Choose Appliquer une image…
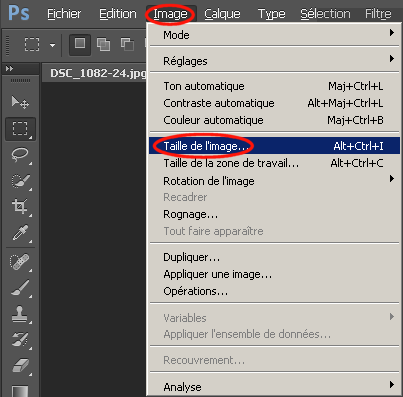 point(275,274)
